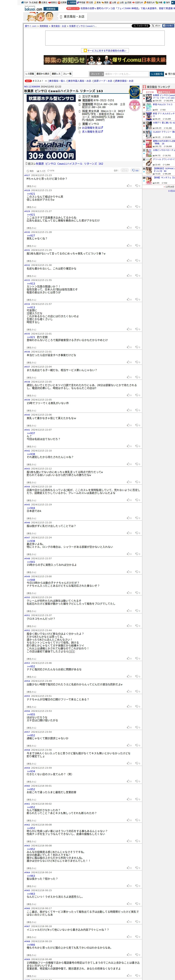
Task: Click the search keyword input field
Action: click(x=127, y=74)
